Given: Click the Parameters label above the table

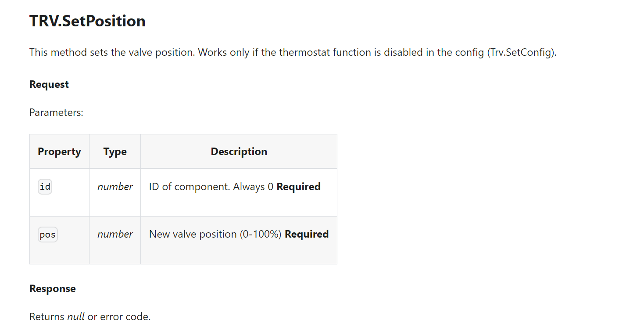Looking at the screenshot, I should click(x=56, y=112).
